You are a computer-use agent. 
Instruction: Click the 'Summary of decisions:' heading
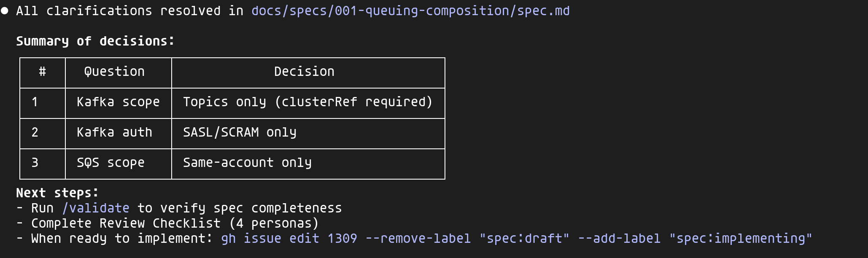click(x=95, y=41)
